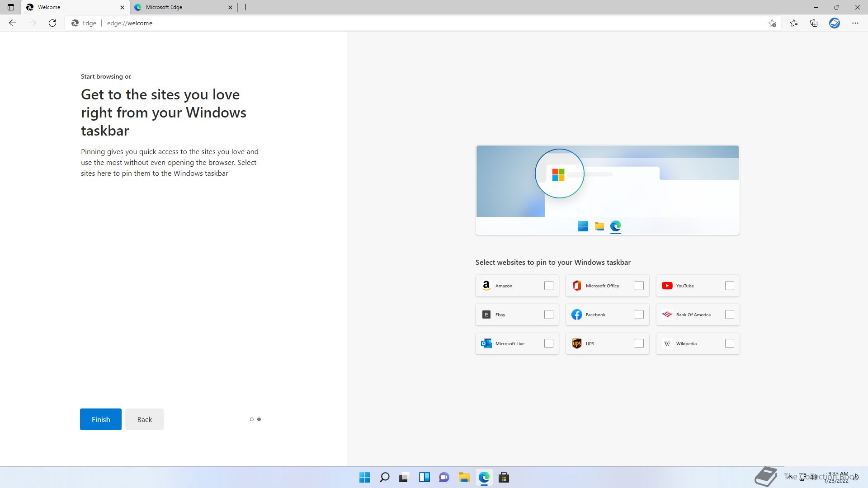
Task: Tick the UPS pin checkbox
Action: point(639,343)
